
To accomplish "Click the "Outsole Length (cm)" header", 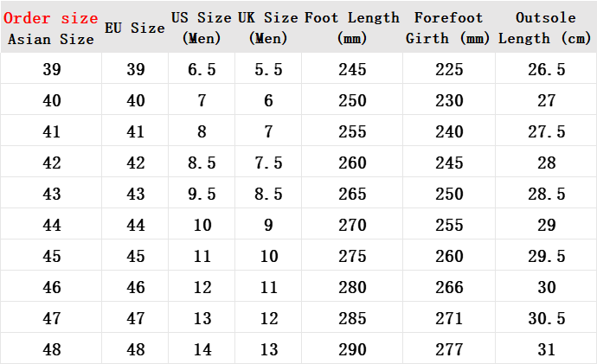I will coord(546,28).
